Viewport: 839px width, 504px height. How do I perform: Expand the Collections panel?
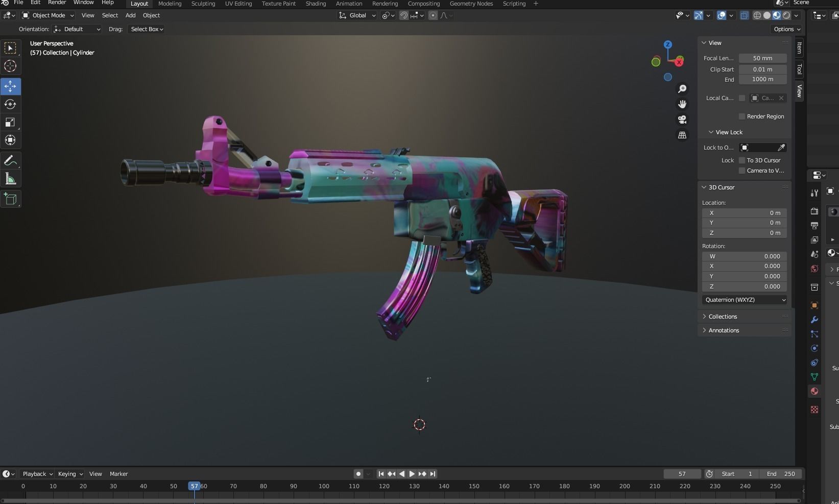pos(723,317)
